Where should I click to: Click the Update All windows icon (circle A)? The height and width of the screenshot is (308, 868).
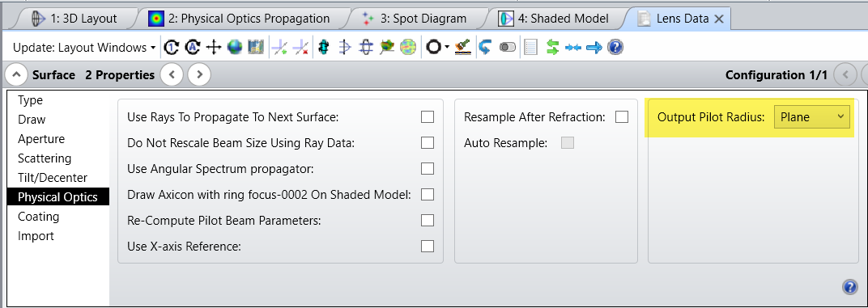click(x=192, y=48)
